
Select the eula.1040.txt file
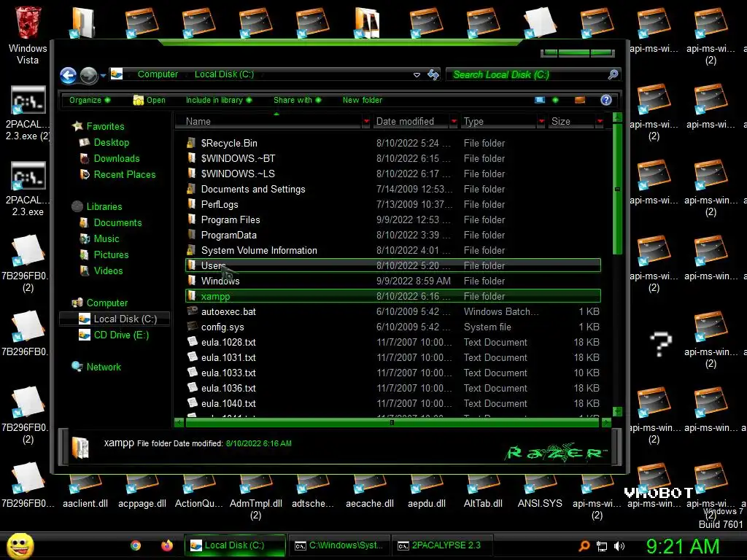click(228, 403)
